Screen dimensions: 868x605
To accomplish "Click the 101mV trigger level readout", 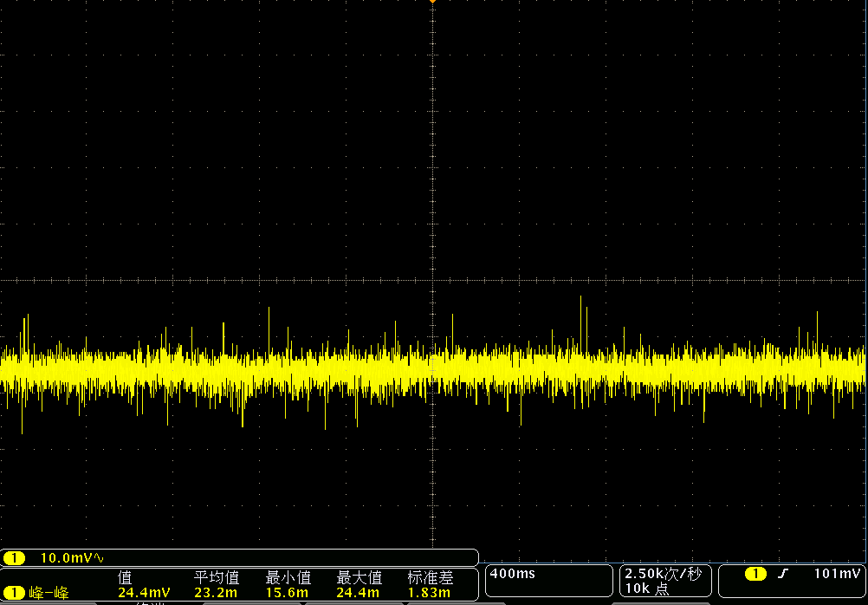I will [838, 574].
